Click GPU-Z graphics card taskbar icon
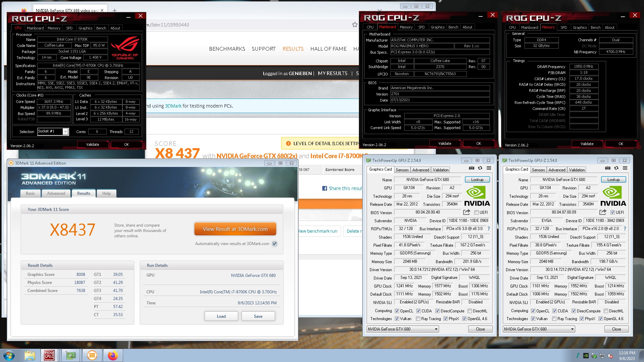The image size is (644, 362). (71, 355)
